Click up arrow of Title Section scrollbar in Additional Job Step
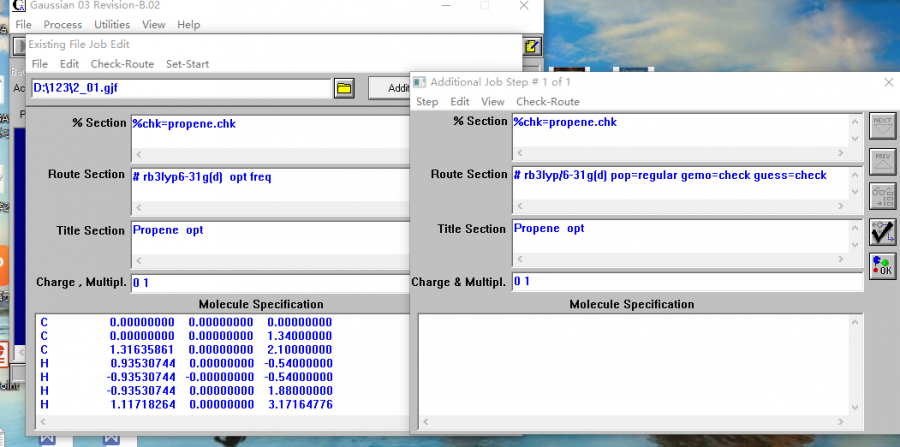Screen dimensions: 900x447 855,228
